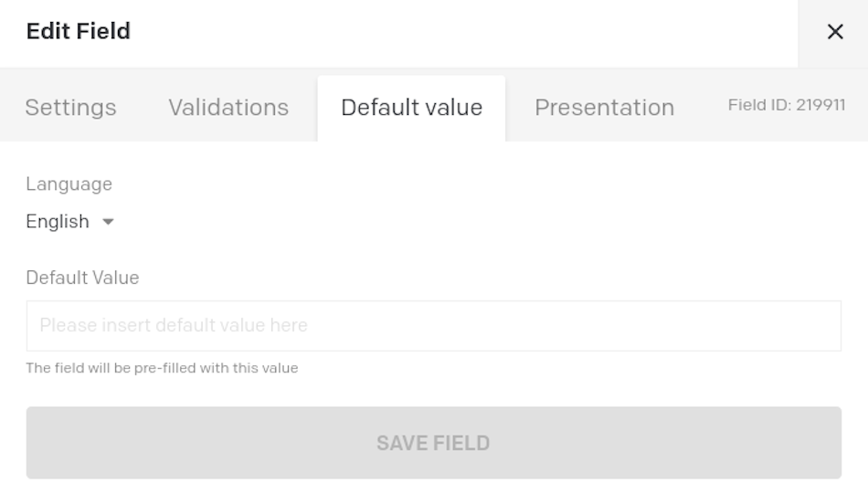Click the Language label
Screen dimensions: 868x504
[69, 184]
